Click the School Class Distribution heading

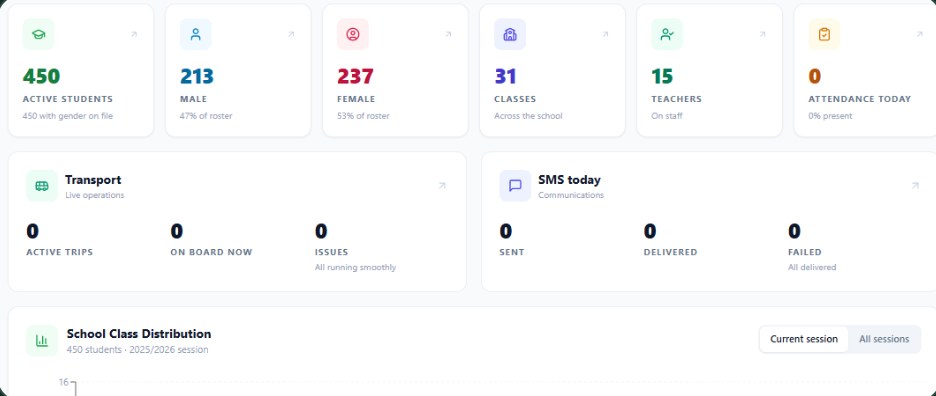138,334
